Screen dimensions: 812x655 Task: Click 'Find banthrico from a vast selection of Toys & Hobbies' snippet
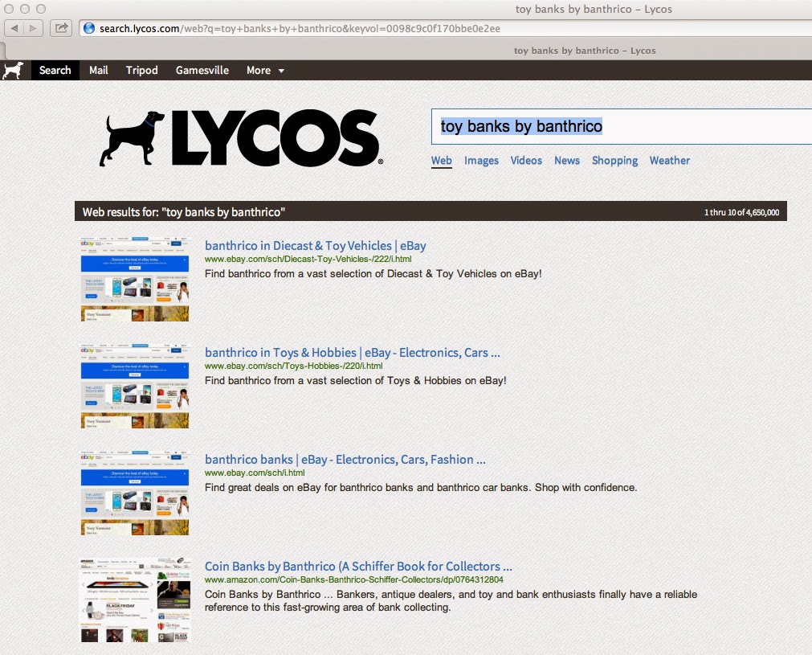tap(355, 380)
